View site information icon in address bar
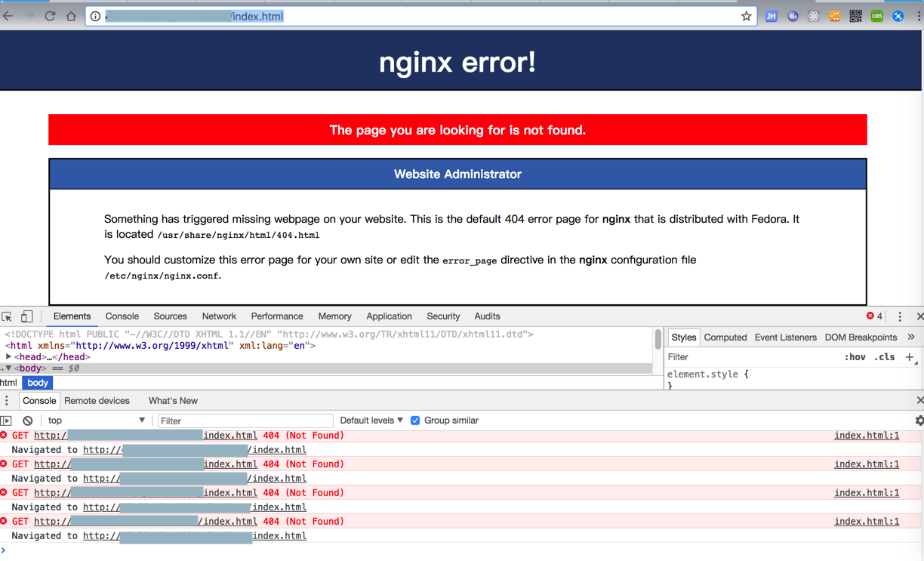This screenshot has height=561, width=924. click(x=96, y=16)
